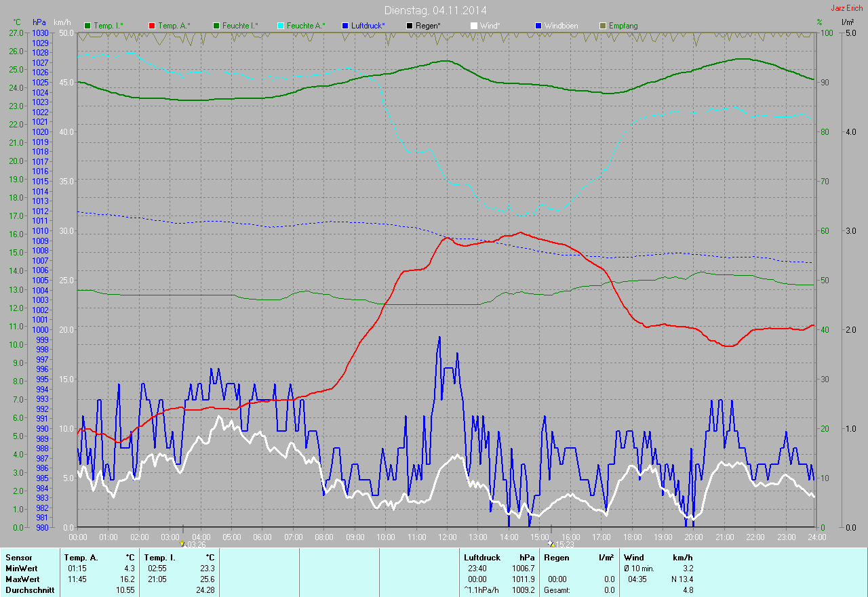
Task: Click the Windböen legend label
Action: point(561,26)
